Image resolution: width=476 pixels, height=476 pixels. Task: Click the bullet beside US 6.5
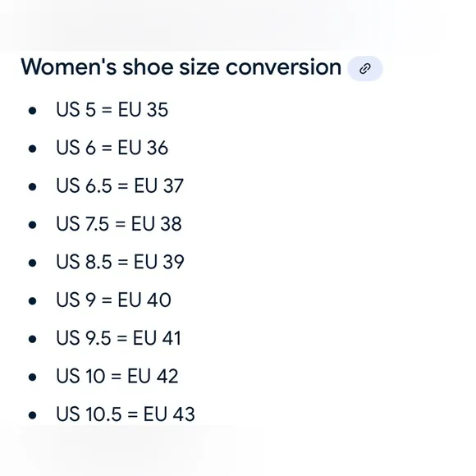[x=32, y=186]
